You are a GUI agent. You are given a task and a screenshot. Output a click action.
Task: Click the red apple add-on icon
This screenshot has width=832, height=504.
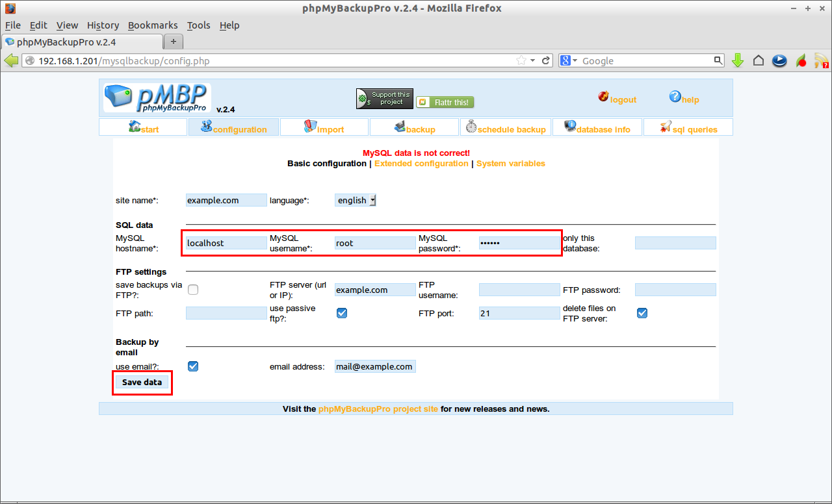pos(801,60)
